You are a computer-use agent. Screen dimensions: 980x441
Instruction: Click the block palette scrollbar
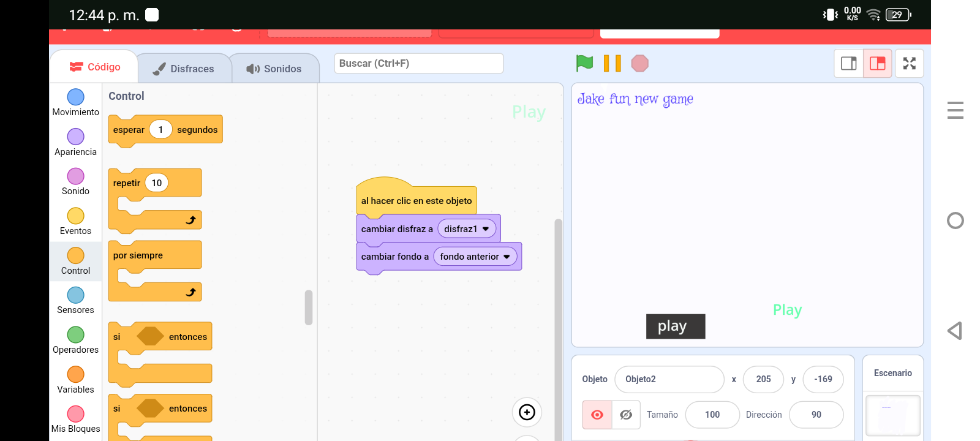[x=309, y=307]
